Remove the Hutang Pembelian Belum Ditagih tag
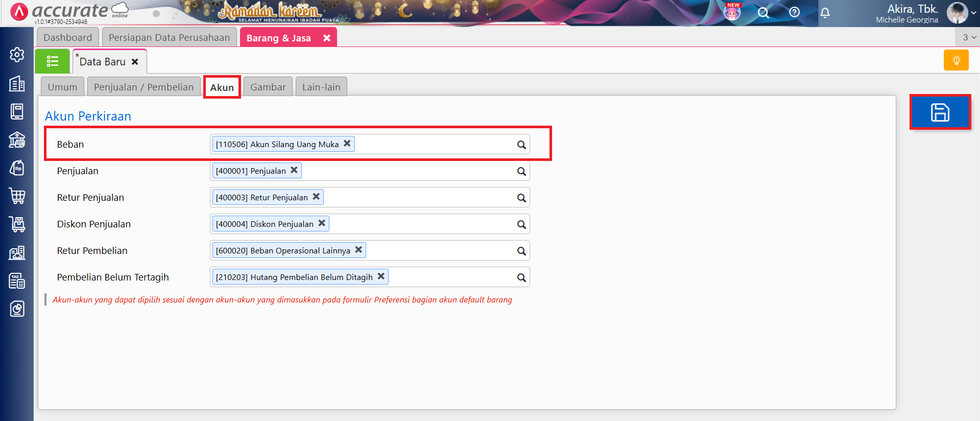980x421 pixels. point(381,276)
